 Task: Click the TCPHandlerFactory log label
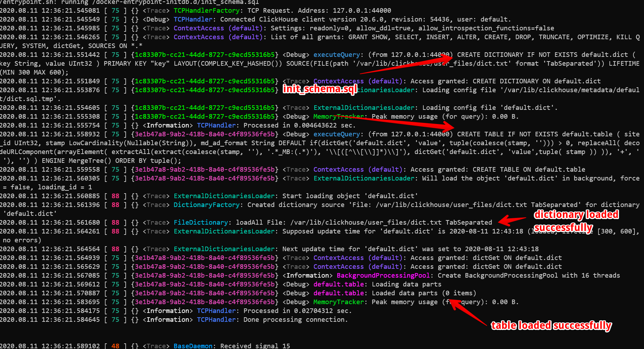(207, 10)
